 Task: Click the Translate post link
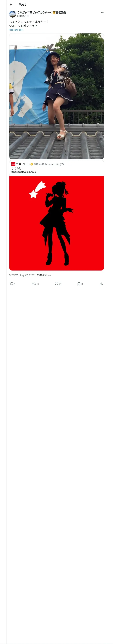click(x=16, y=30)
